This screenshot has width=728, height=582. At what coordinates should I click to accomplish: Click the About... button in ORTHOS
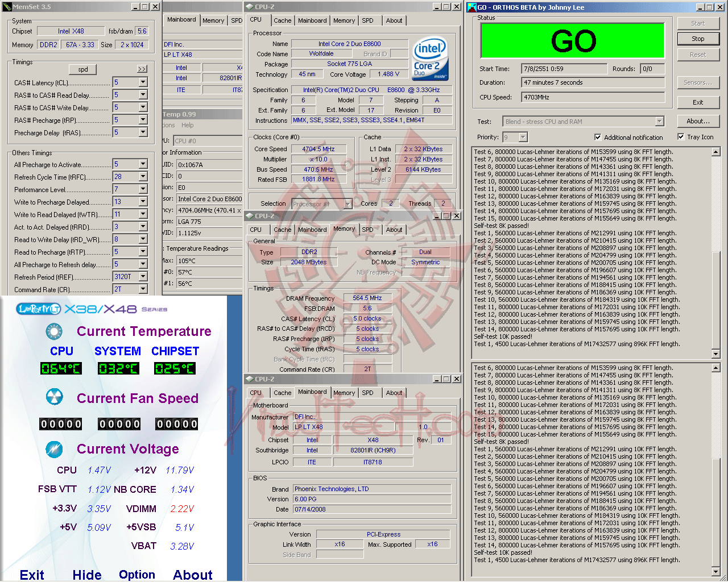click(698, 121)
